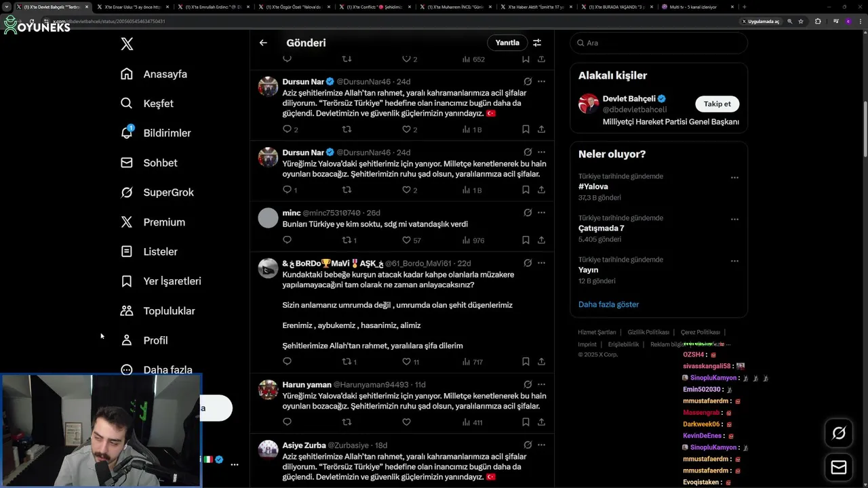Reply to BoRDo MaVi AŞK post
Image resolution: width=868 pixels, height=488 pixels.
click(287, 361)
